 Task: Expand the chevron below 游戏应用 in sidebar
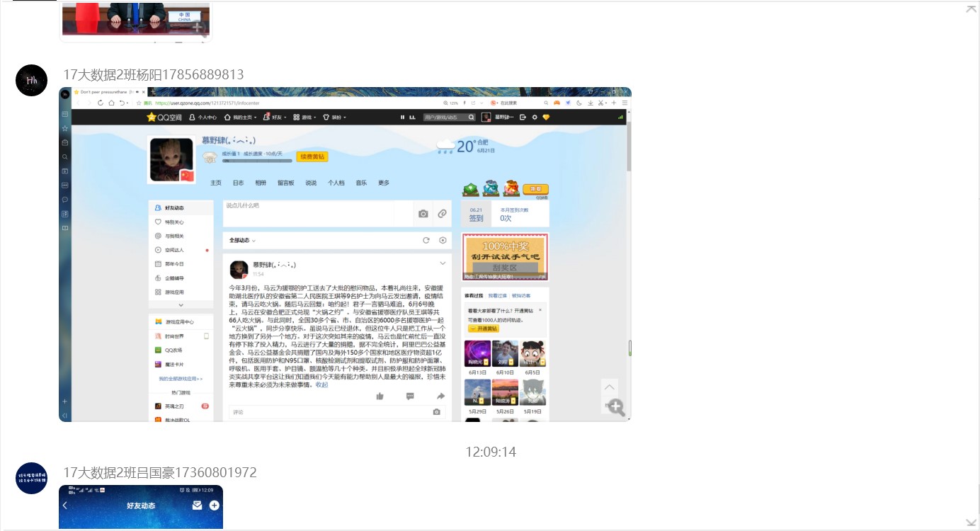pyautogui.click(x=181, y=304)
